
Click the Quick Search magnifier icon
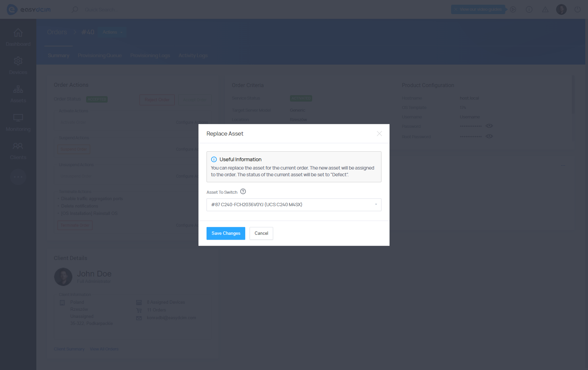click(75, 9)
